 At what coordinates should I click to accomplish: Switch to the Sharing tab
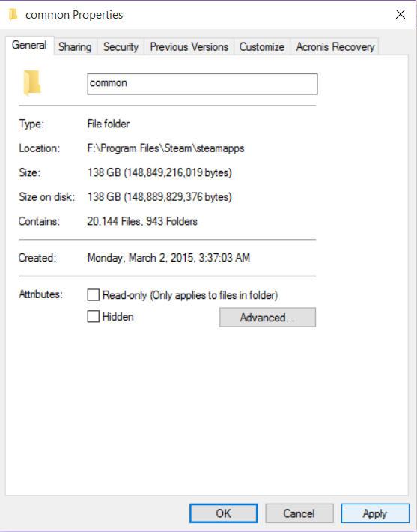(x=75, y=46)
